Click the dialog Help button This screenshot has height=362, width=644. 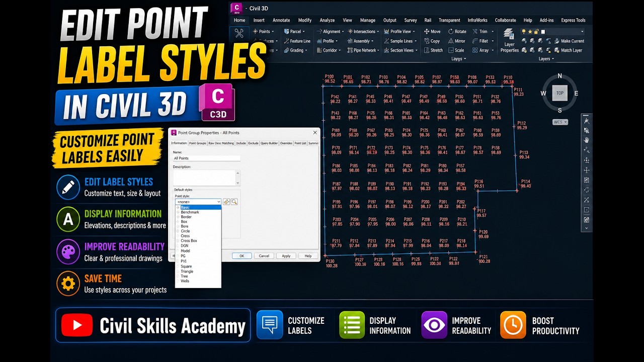click(308, 256)
